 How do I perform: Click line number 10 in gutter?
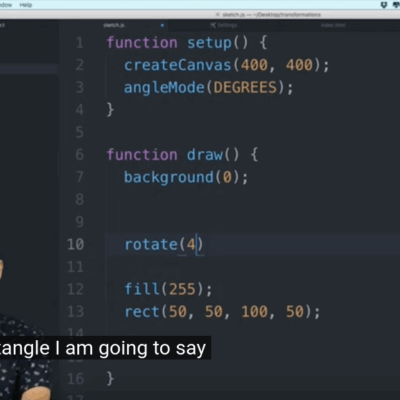75,244
